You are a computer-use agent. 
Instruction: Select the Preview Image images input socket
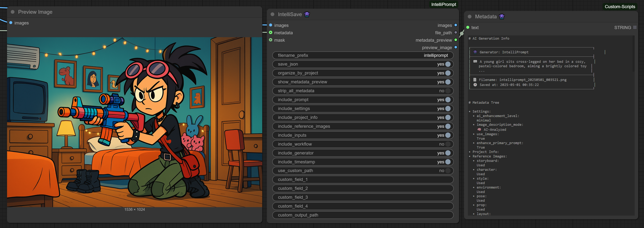pyautogui.click(x=11, y=23)
